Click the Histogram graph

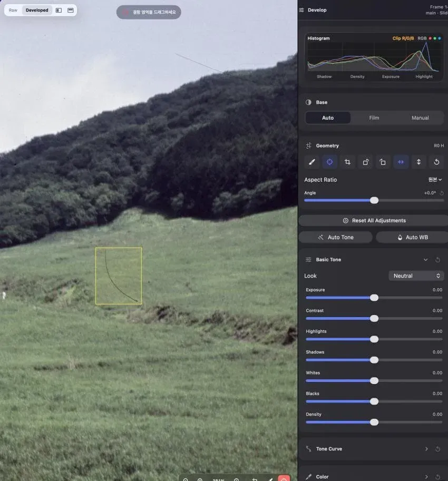(374, 57)
